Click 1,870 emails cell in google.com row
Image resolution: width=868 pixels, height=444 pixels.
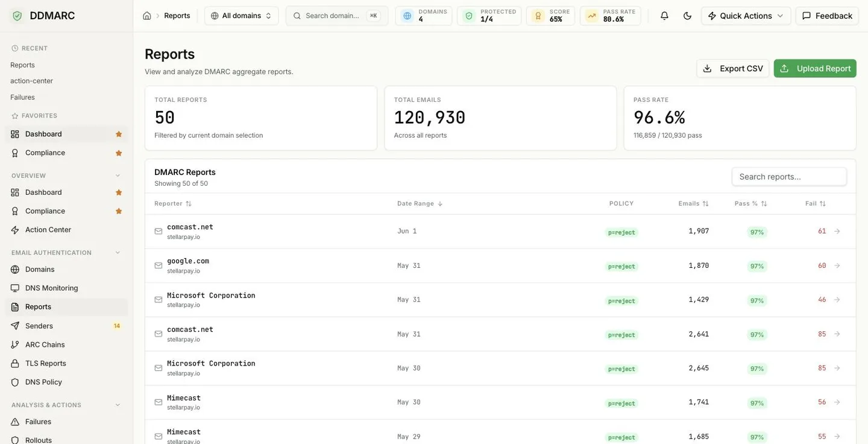coord(699,265)
